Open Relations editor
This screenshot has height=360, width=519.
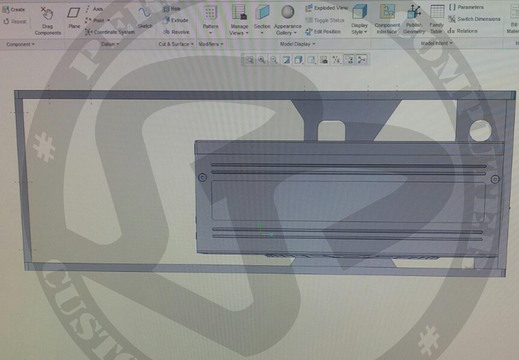point(462,31)
